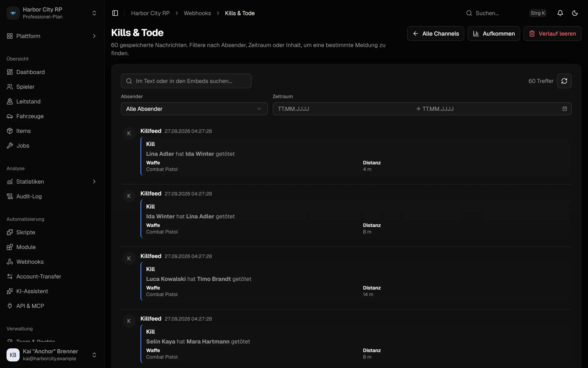Click 'Luca Kowalski hat Timo Brandt getötet'
588x368 pixels.
199,279
